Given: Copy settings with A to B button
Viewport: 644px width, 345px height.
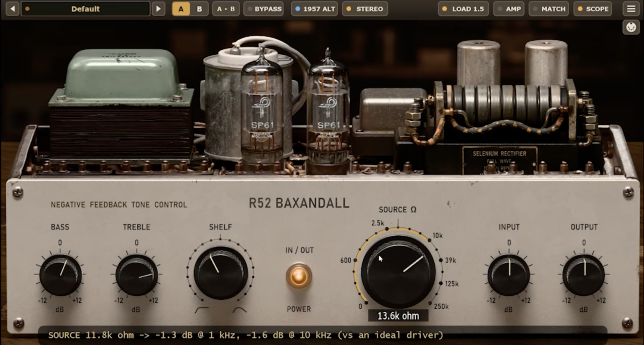Looking at the screenshot, I should (x=226, y=9).
